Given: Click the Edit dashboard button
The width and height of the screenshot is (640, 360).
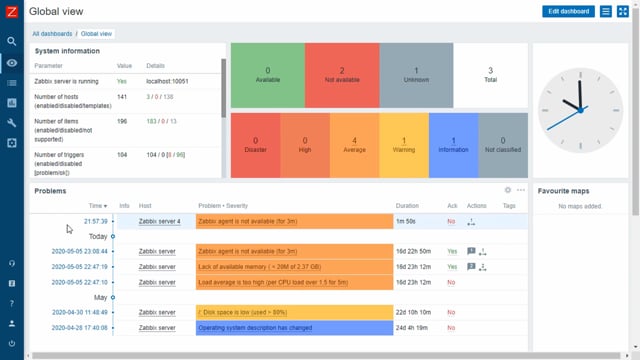Looking at the screenshot, I should pos(568,11).
